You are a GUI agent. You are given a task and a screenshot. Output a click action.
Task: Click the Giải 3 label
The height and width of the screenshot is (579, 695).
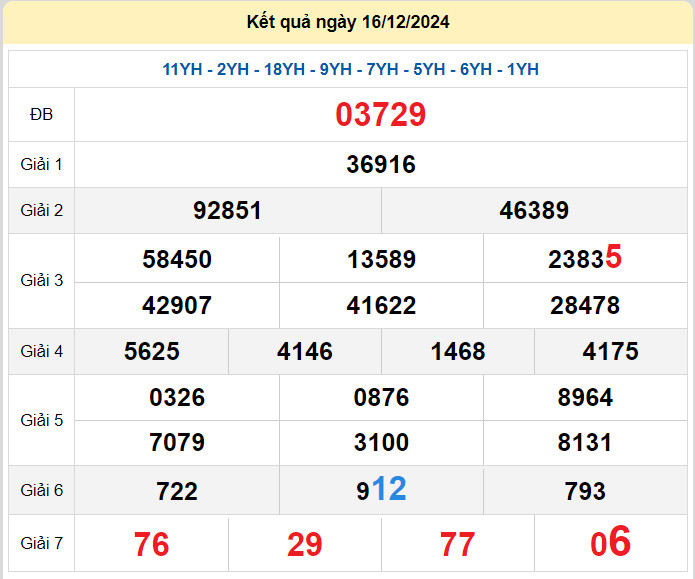41,280
